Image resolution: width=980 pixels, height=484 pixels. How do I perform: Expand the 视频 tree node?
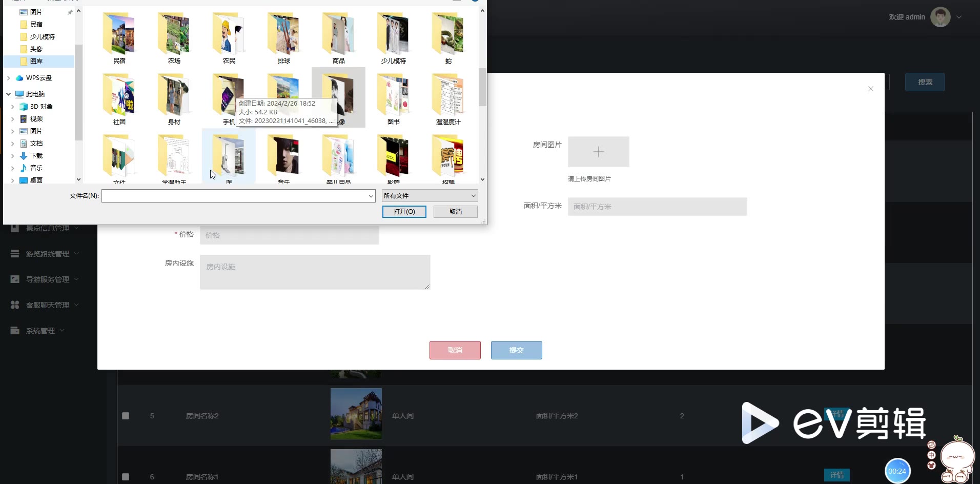13,119
